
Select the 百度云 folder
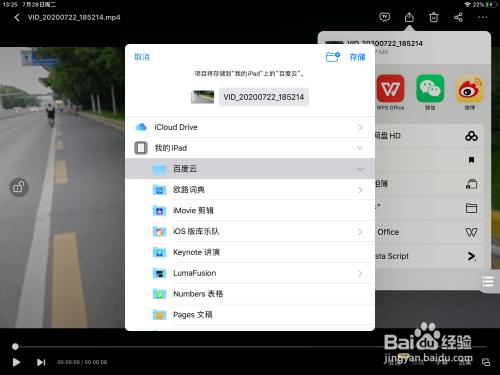tap(250, 169)
